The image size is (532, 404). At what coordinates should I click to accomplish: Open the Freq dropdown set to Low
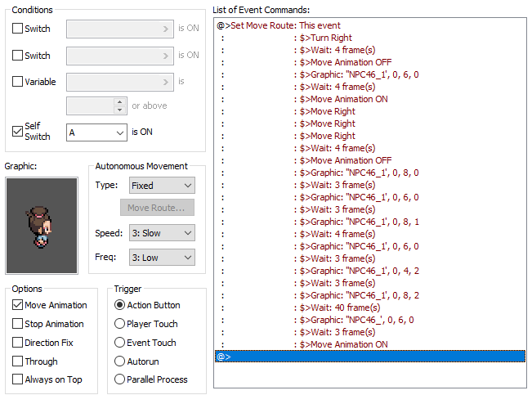(163, 258)
